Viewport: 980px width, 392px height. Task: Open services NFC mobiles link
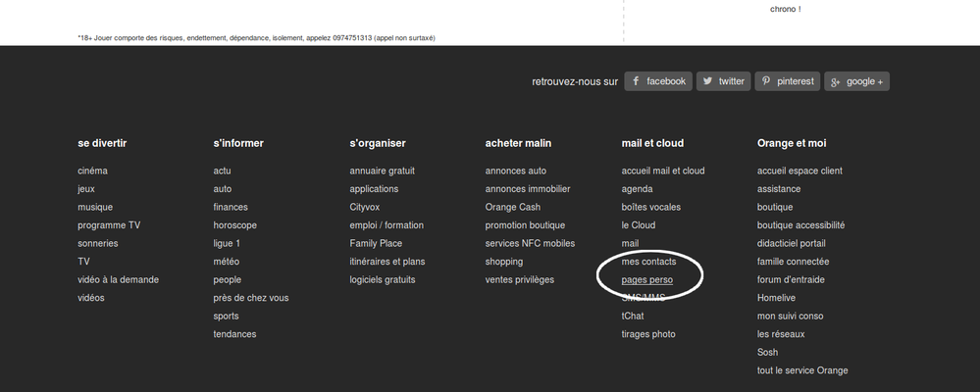coord(530,243)
